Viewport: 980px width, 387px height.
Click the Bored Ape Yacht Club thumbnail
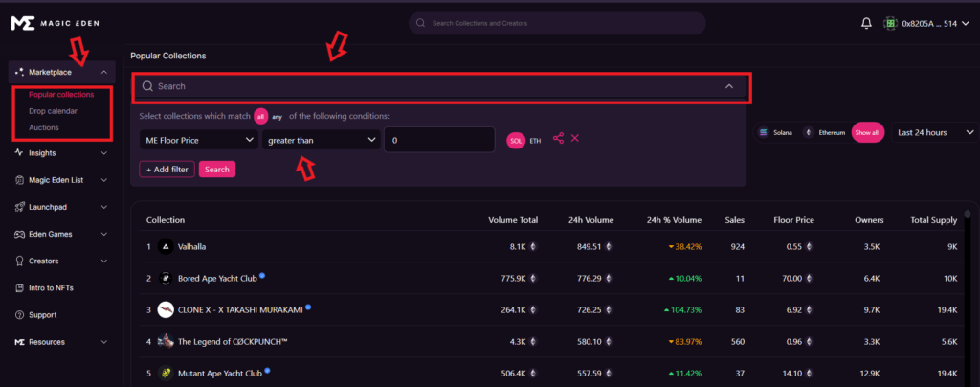coord(166,278)
